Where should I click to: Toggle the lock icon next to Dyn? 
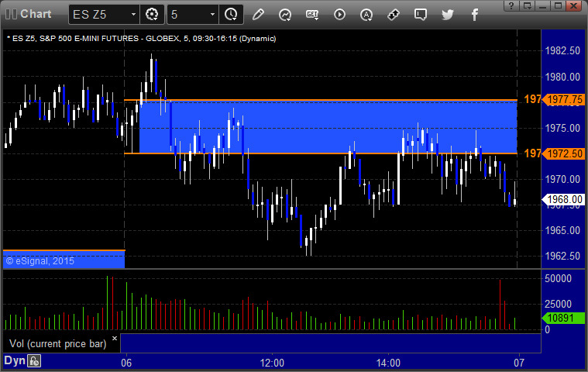tap(34, 361)
